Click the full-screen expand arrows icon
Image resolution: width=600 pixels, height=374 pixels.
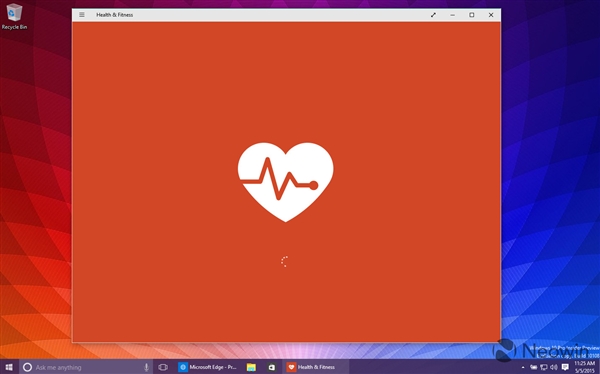tap(433, 15)
